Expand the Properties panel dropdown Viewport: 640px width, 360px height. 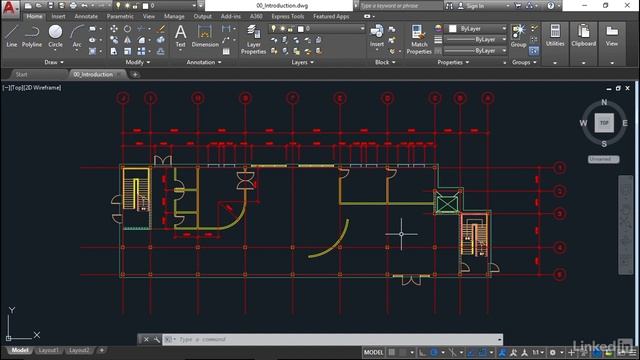point(453,62)
